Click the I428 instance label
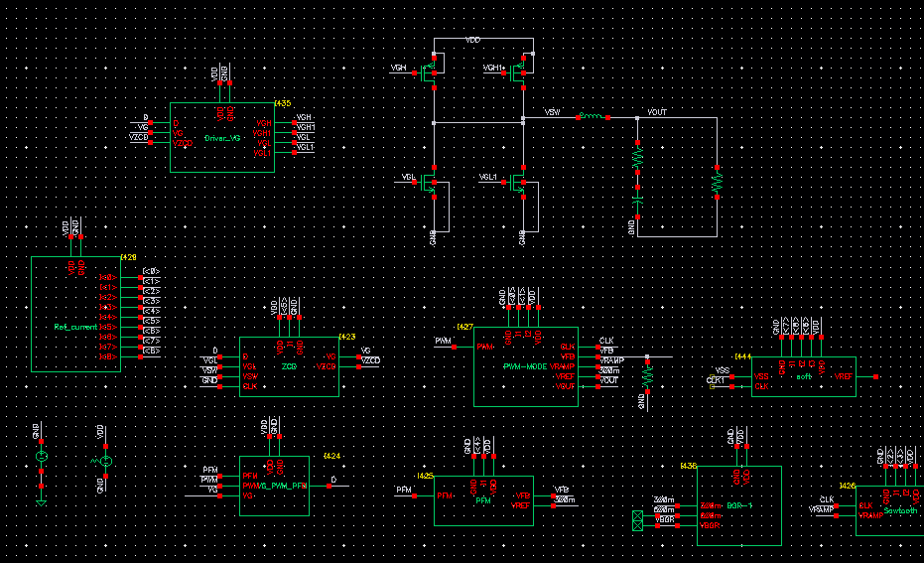 128,257
